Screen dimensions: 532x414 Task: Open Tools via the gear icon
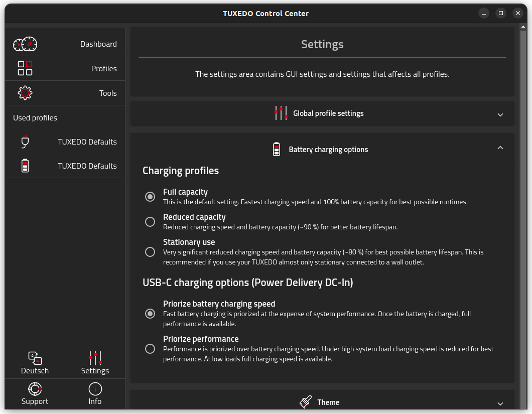[25, 92]
